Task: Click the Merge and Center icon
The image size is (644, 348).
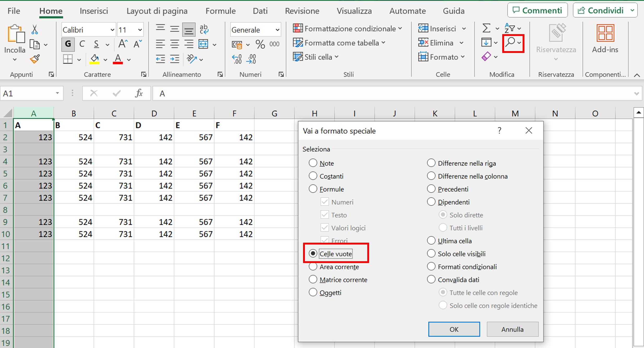Action: (x=203, y=44)
